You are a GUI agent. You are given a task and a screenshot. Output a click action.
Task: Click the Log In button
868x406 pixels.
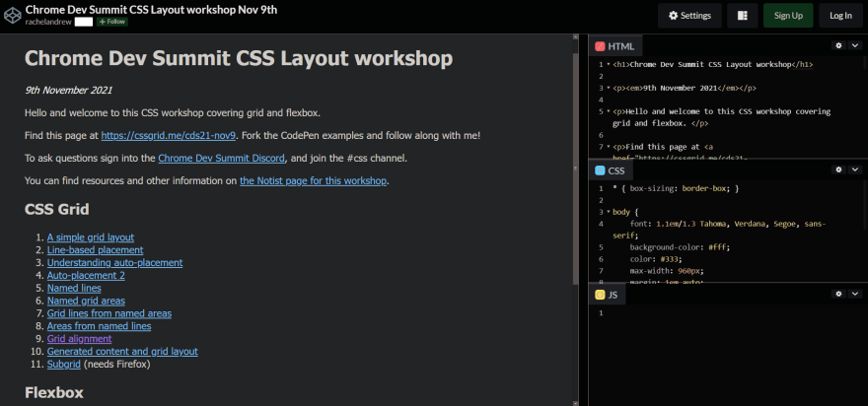(x=840, y=16)
